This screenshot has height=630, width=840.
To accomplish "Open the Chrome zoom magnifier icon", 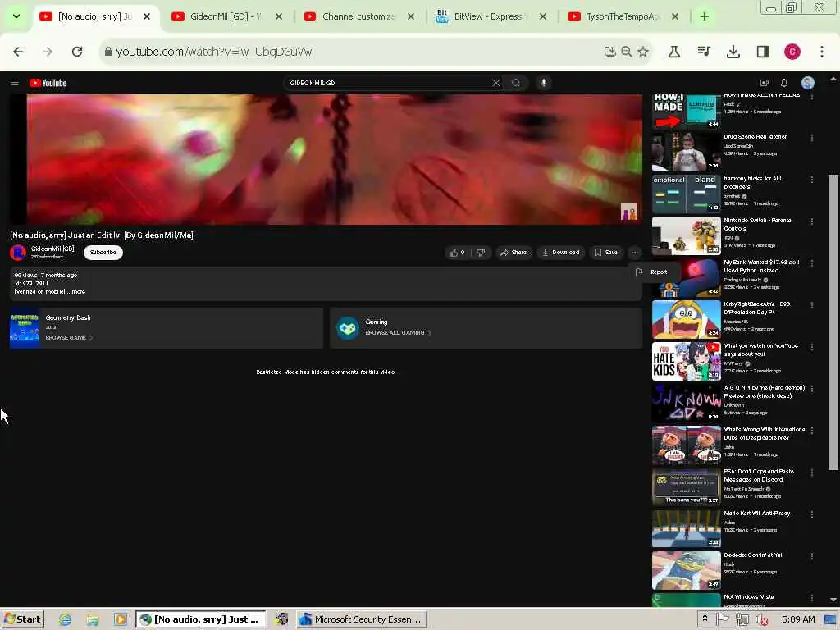I will click(x=626, y=52).
